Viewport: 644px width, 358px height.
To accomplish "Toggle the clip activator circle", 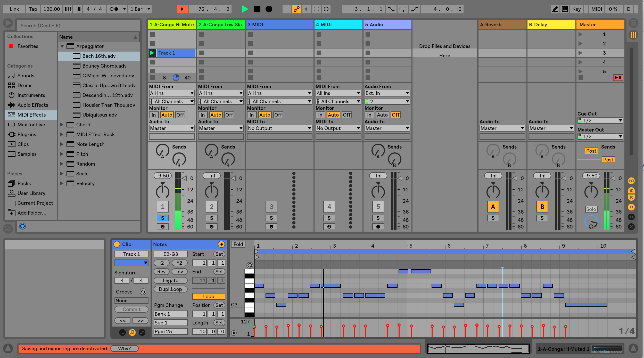I will (117, 244).
